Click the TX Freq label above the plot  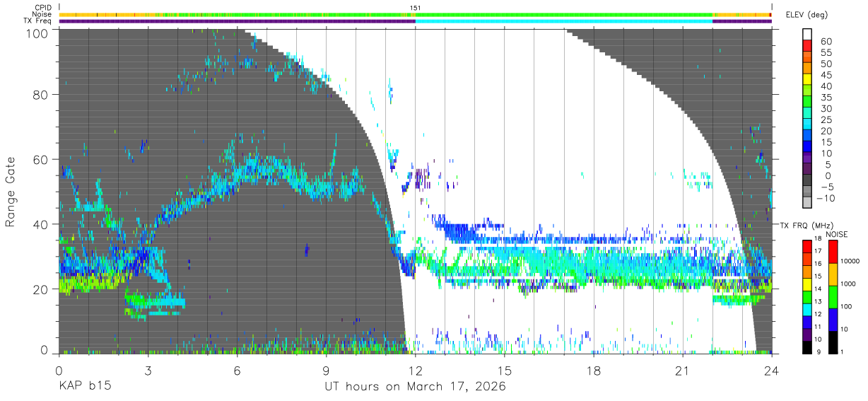pos(37,21)
